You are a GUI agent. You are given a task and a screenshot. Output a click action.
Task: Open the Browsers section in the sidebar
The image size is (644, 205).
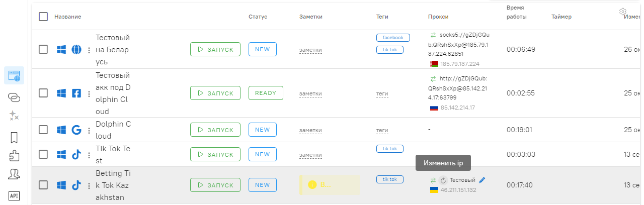14,76
